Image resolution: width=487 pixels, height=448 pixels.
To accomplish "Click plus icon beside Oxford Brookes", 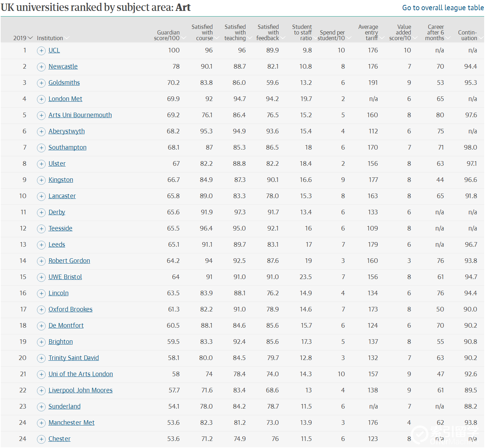I will point(41,310).
